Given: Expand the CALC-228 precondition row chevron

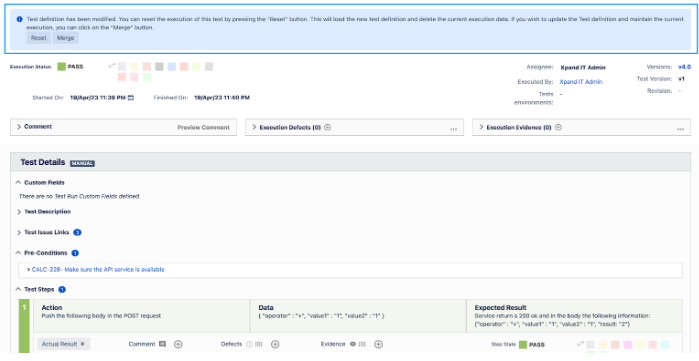Looking at the screenshot, I should [29, 270].
